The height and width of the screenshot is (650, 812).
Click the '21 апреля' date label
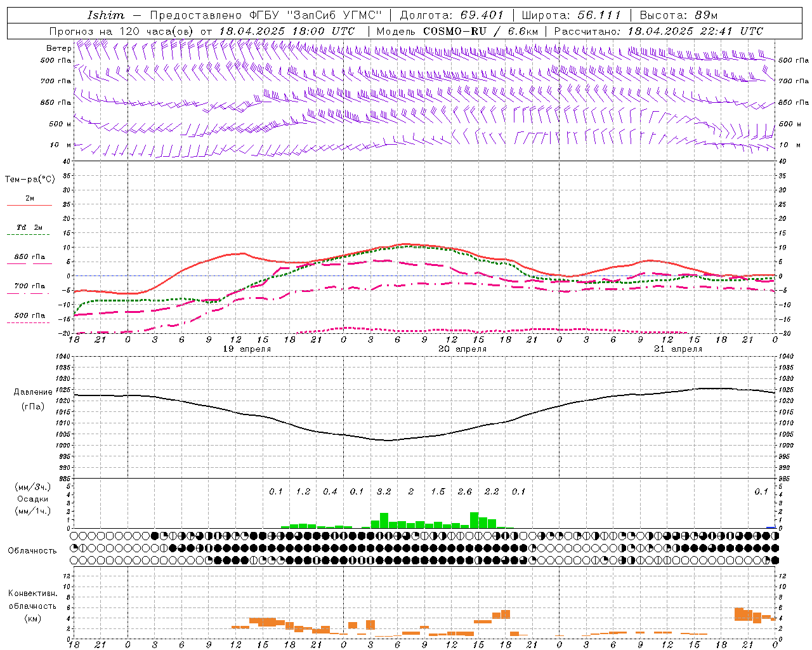[678, 349]
